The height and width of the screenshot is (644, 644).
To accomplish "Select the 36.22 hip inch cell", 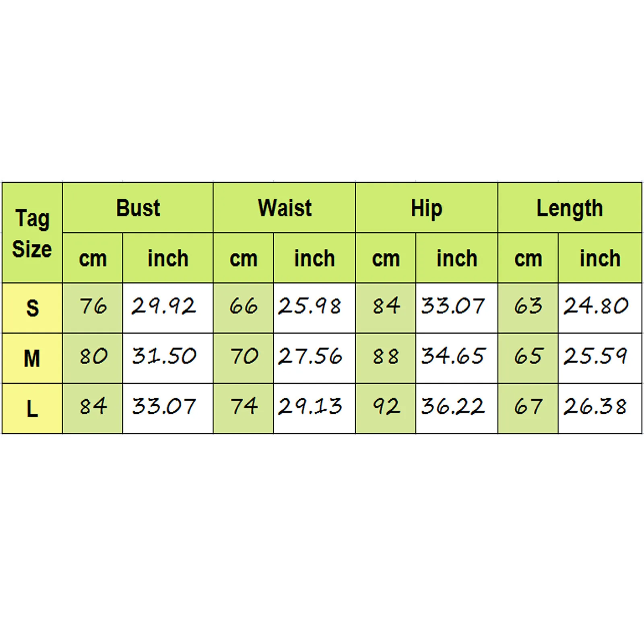I will tap(453, 407).
